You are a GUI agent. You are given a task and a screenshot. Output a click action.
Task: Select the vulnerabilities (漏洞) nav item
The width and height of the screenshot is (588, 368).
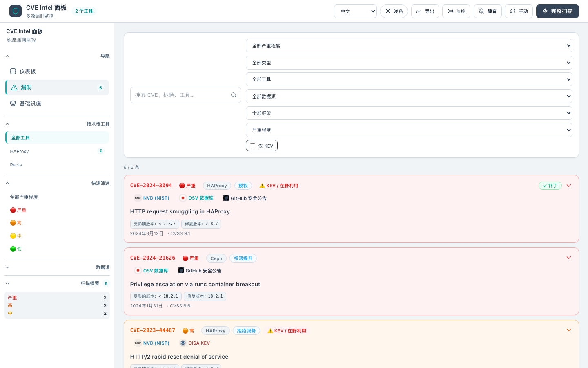click(57, 88)
